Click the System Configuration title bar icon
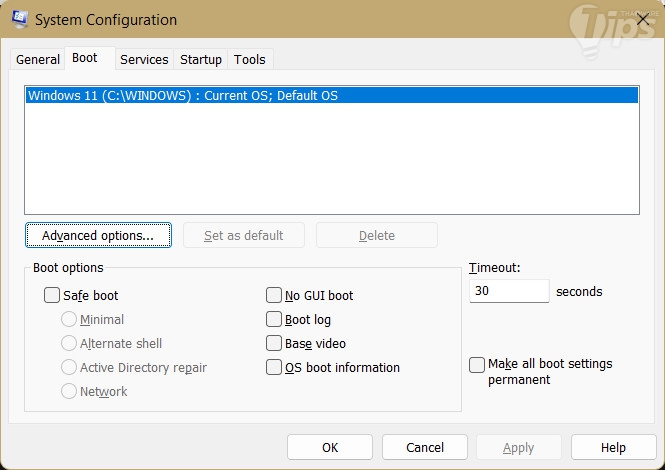 coord(20,19)
